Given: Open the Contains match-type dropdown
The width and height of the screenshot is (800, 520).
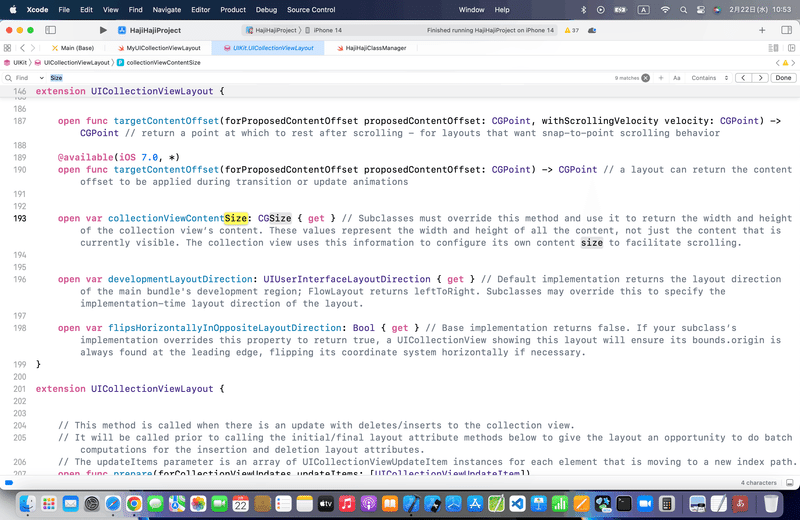Looking at the screenshot, I should [x=709, y=78].
